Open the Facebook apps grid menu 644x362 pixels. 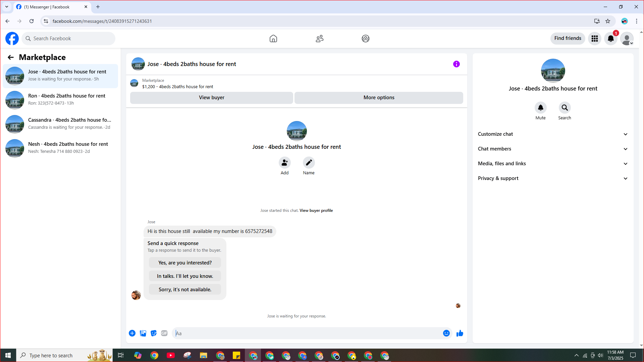coord(595,39)
